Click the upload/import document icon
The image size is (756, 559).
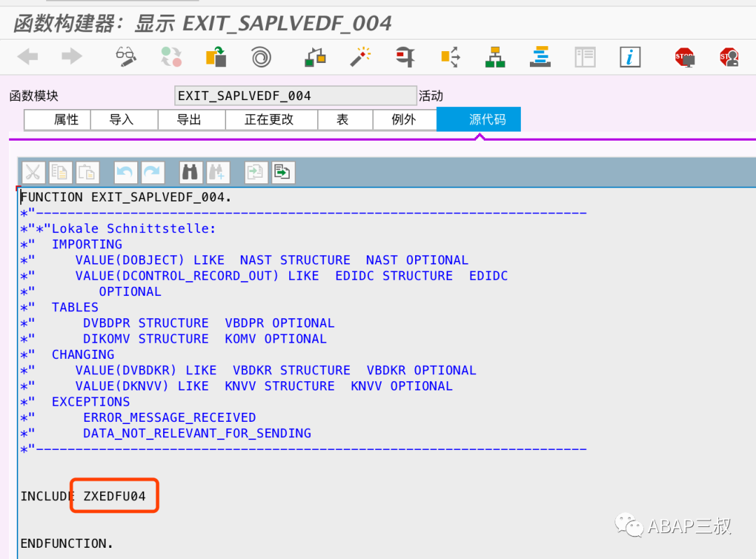point(255,172)
